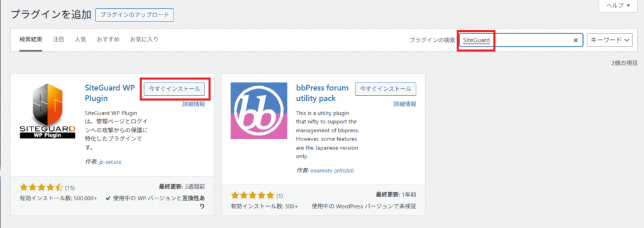Open bbPress forum utility pack title link

click(322, 93)
